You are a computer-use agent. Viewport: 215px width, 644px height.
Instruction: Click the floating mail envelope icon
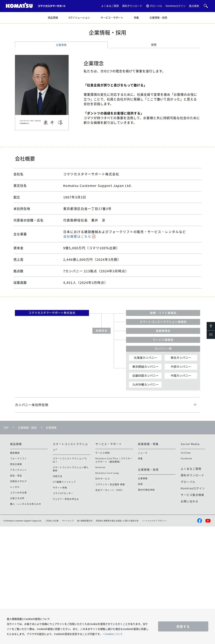[x=211, y=335]
